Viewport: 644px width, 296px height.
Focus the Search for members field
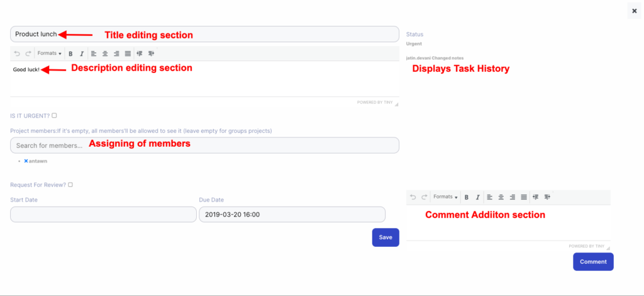tap(204, 145)
